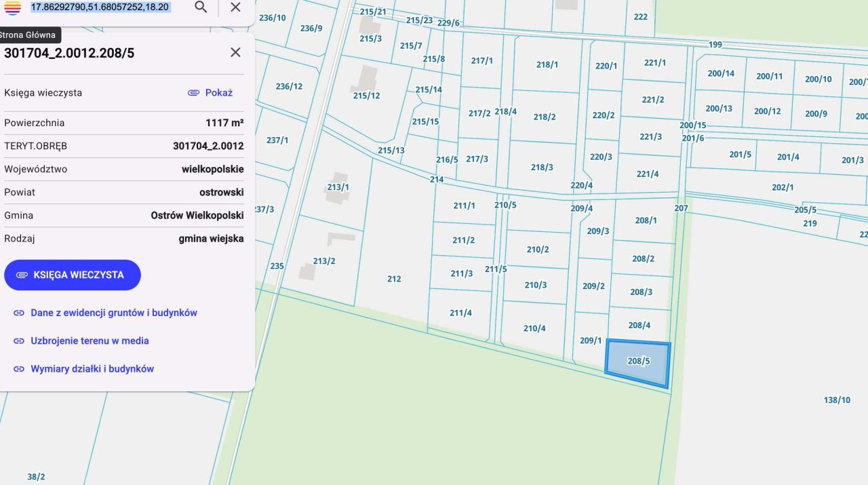This screenshot has width=868, height=485.
Task: Select parcel 218/1 on the map
Action: click(x=547, y=64)
